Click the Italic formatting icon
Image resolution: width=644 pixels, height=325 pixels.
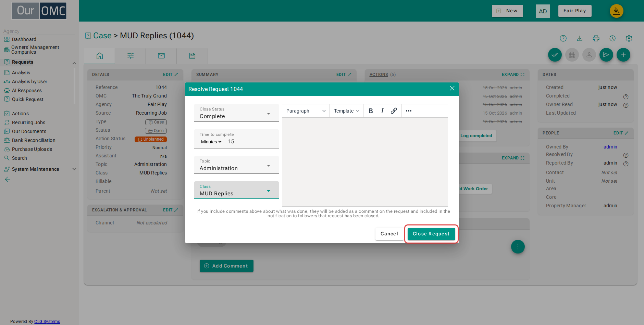[382, 111]
